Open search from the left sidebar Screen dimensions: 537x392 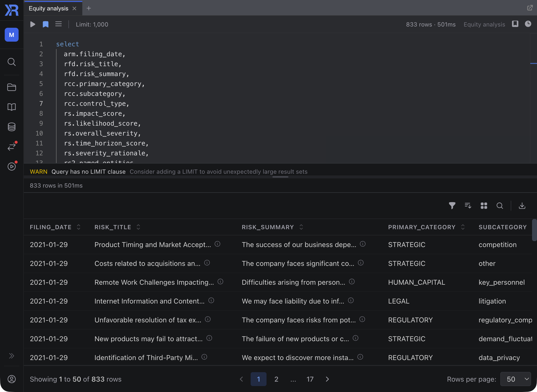click(x=11, y=62)
